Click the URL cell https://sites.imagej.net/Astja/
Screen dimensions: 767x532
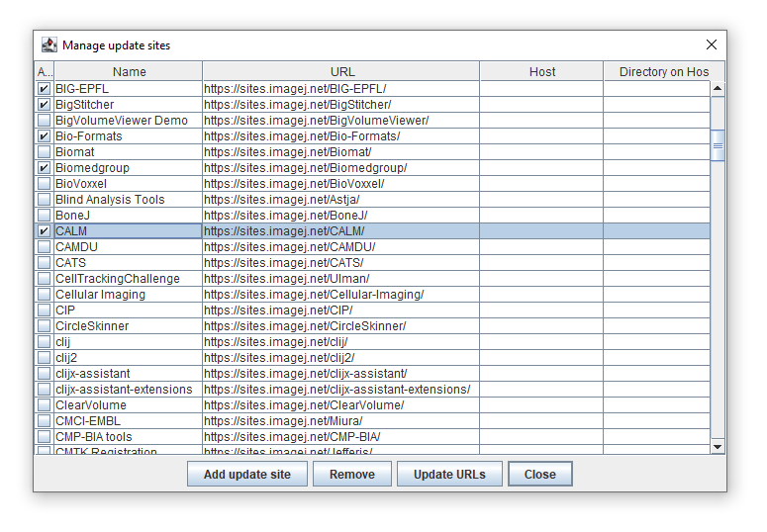point(340,200)
